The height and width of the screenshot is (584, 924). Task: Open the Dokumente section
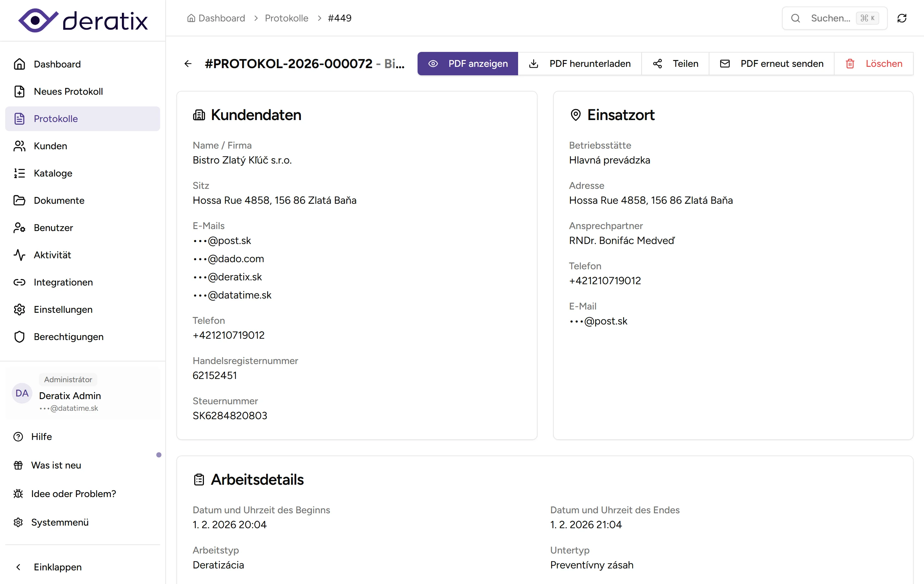[59, 200]
